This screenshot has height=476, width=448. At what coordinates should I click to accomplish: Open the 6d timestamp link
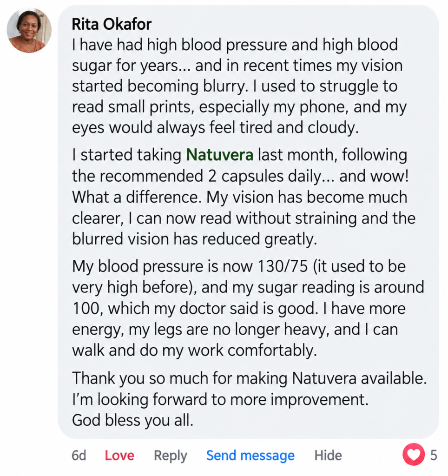pyautogui.click(x=79, y=456)
